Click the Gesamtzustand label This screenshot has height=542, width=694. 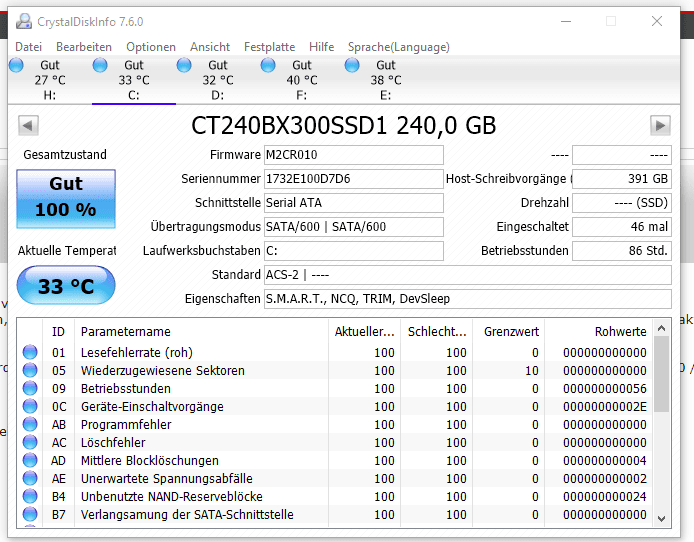coord(65,154)
